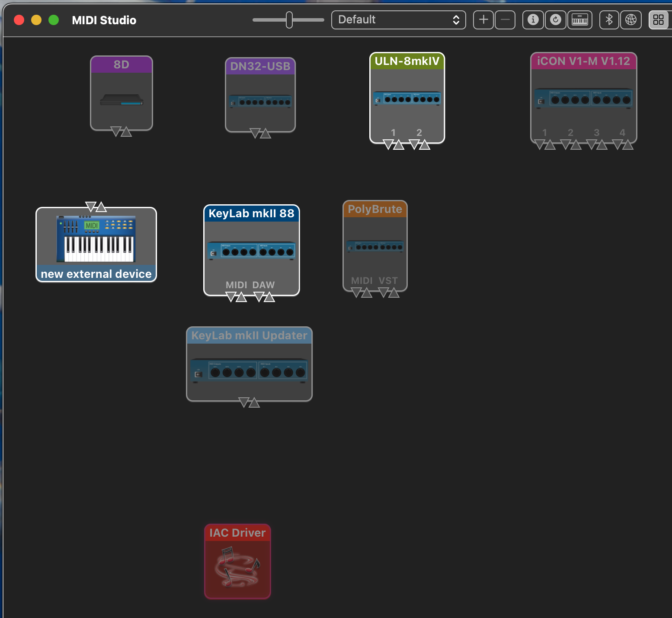Click the KeyLab mkII 88 title label
672x618 pixels.
(x=251, y=213)
